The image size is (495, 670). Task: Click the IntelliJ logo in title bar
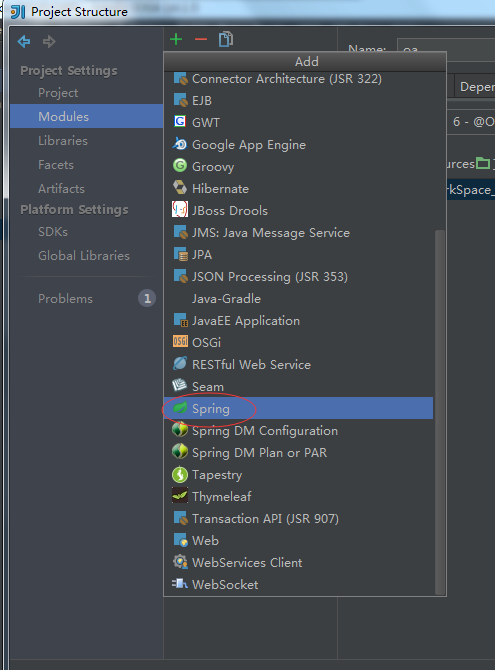[18, 12]
